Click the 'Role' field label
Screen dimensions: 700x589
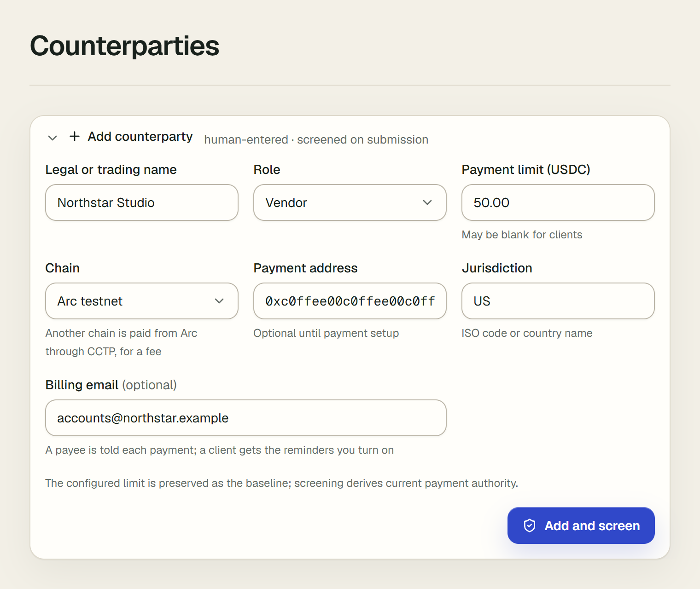[267, 169]
